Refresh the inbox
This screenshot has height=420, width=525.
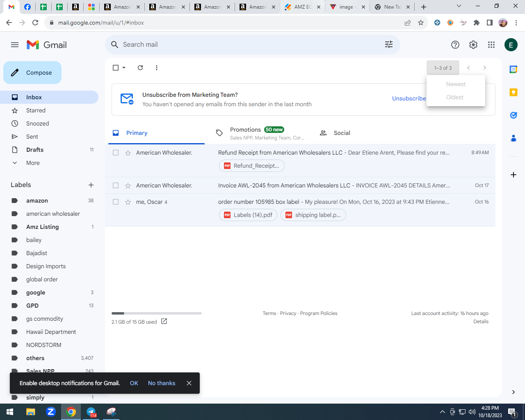pyautogui.click(x=140, y=68)
